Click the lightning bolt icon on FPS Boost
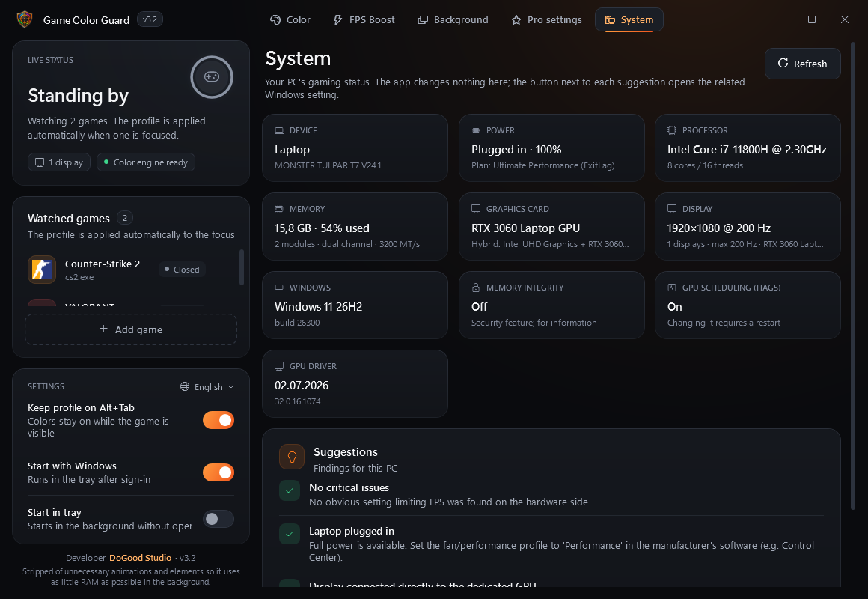 pos(337,20)
